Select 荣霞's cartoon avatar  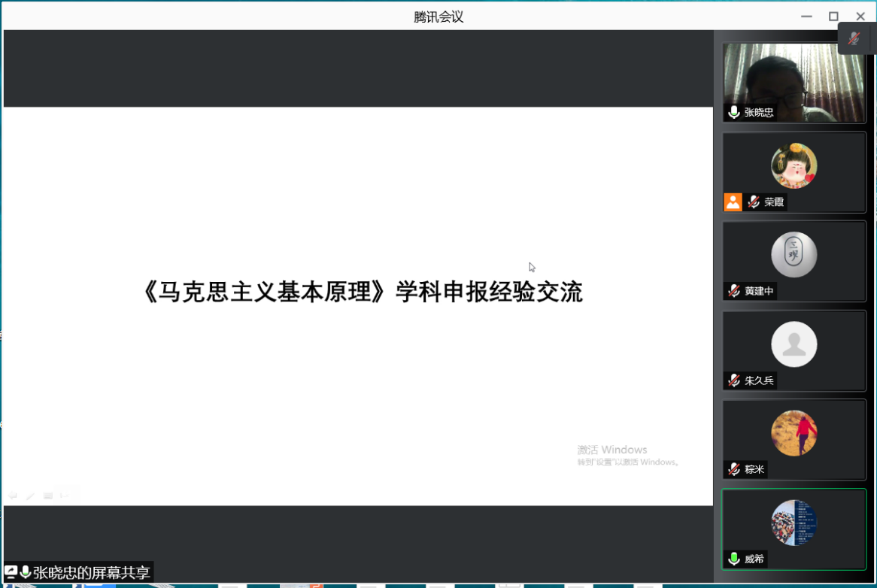[794, 165]
